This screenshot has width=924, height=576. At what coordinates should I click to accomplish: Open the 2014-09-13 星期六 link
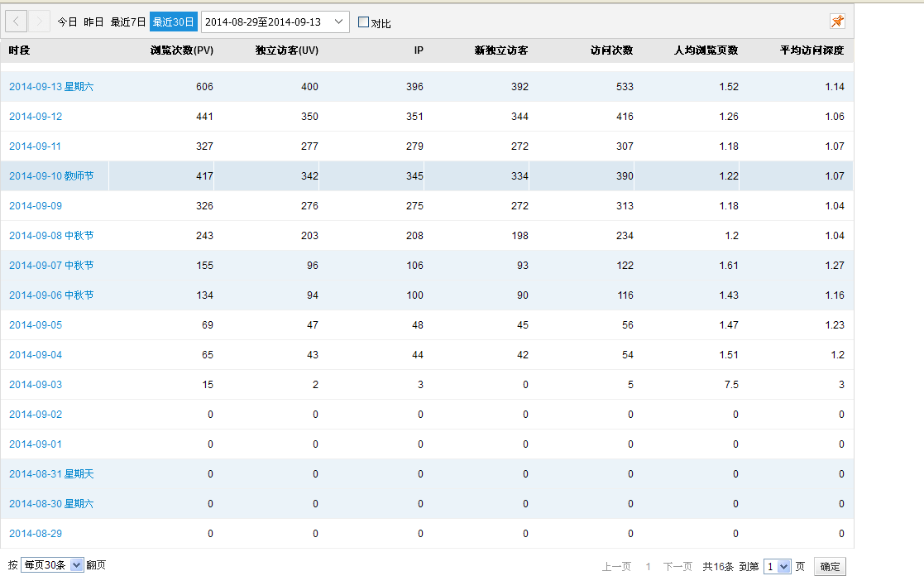coord(51,87)
